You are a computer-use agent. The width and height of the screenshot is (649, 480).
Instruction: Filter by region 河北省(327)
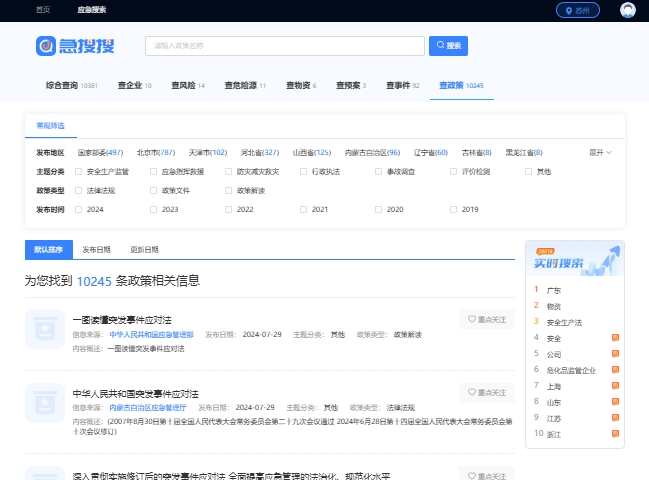[x=260, y=153]
